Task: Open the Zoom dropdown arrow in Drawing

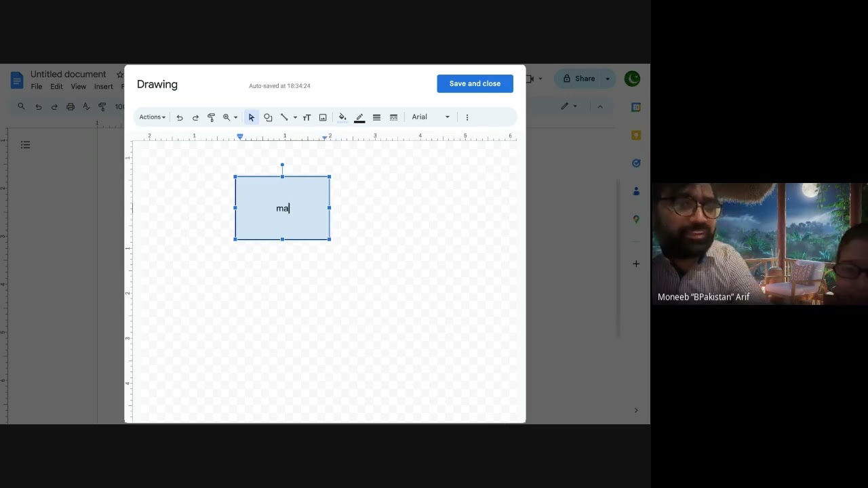Action: click(235, 117)
